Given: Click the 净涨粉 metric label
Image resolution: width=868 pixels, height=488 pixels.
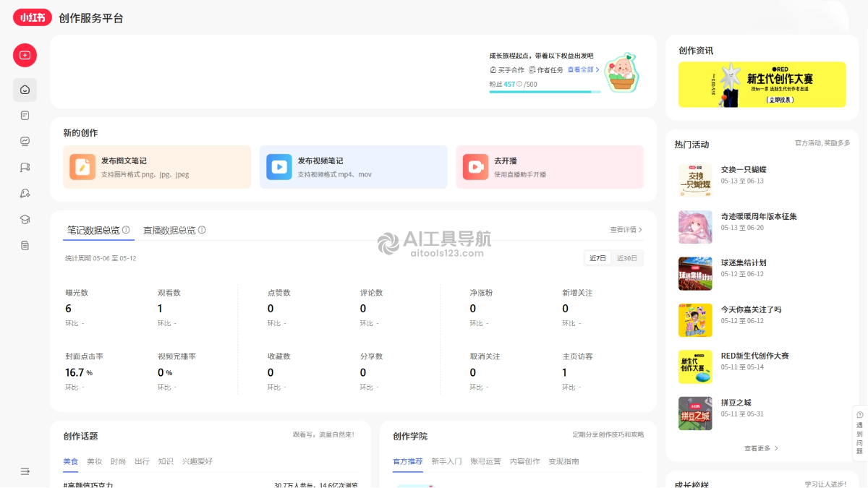Looking at the screenshot, I should click(481, 293).
